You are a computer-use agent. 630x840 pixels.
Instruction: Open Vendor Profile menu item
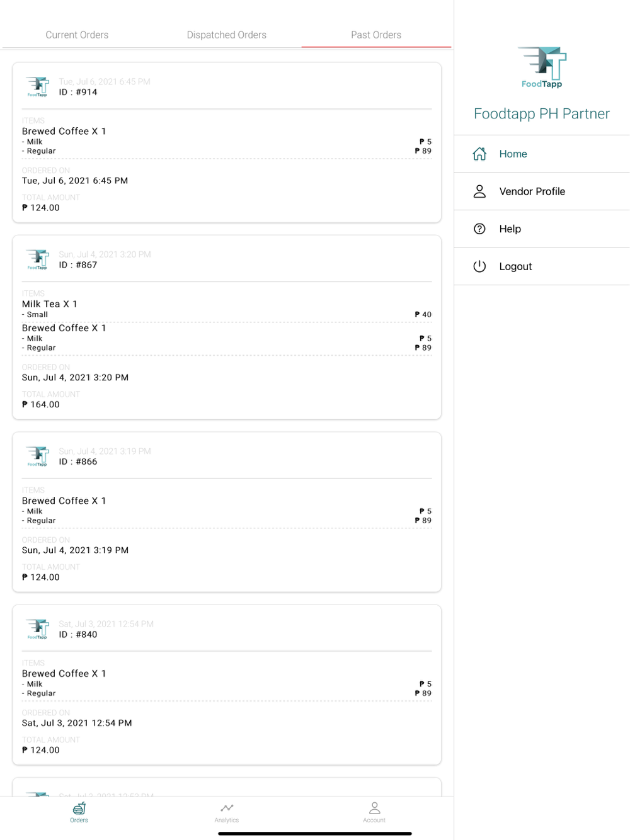coord(532,191)
